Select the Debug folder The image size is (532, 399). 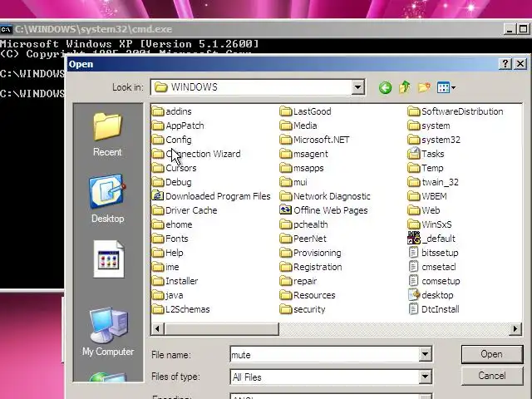[172, 182]
